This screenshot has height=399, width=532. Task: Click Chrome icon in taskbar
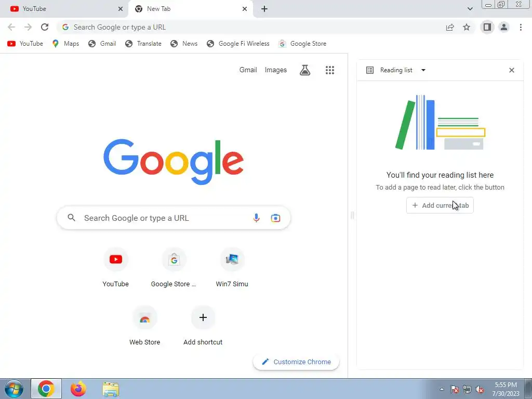(46, 389)
